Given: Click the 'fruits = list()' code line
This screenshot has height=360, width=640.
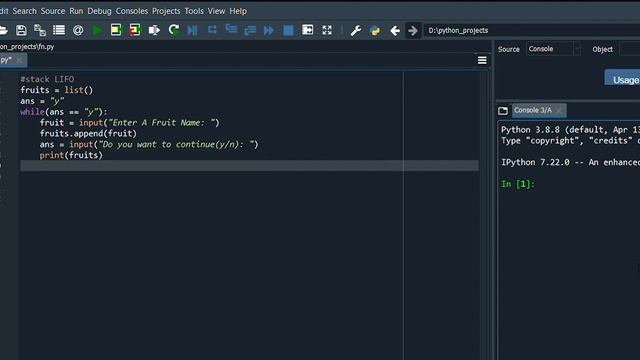Looking at the screenshot, I should point(57,90).
